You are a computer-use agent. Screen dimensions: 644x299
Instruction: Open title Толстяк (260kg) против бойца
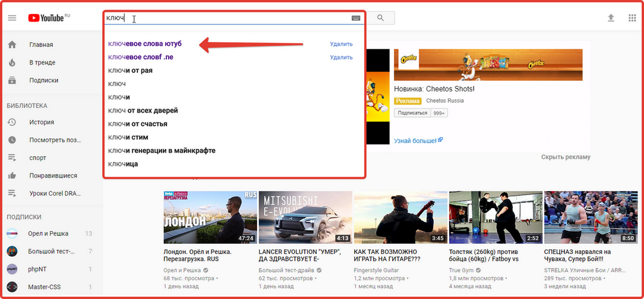[x=484, y=256]
